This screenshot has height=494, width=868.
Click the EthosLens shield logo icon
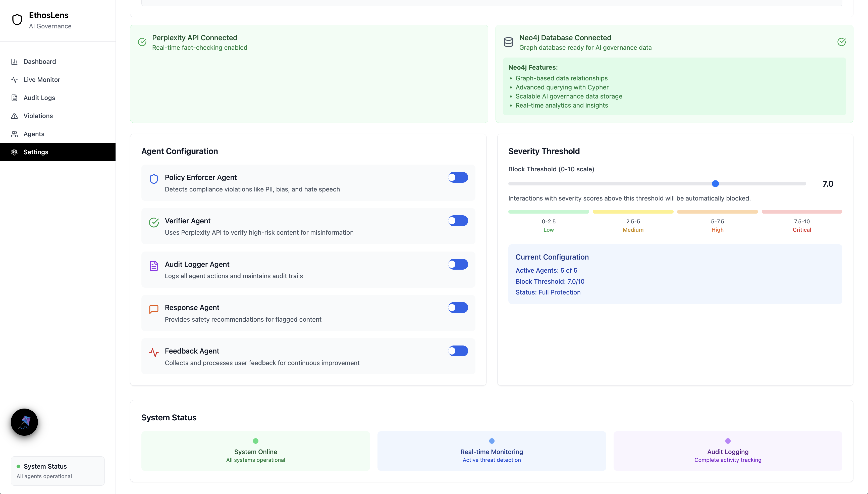[x=17, y=20]
